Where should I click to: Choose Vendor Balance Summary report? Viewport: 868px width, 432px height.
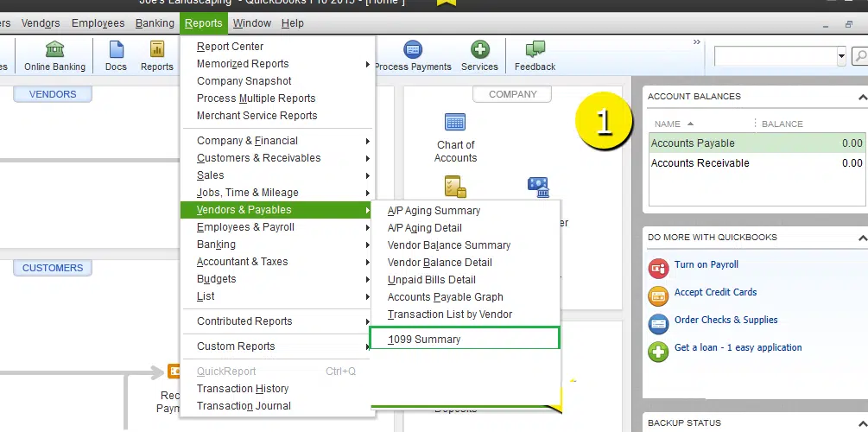pos(465,245)
